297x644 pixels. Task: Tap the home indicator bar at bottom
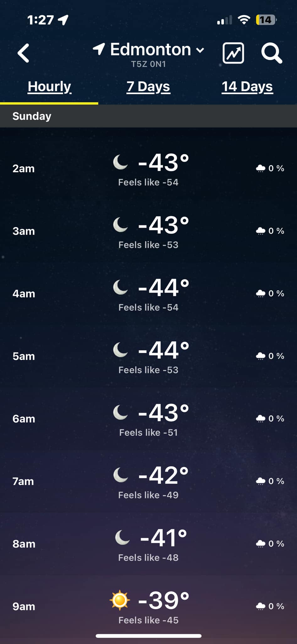pyautogui.click(x=148, y=636)
